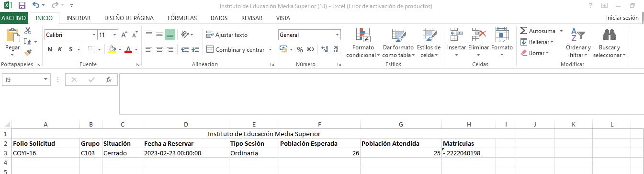This screenshot has width=644, height=174.
Task: Click the Insert Function fx icon
Action: click(109, 80)
